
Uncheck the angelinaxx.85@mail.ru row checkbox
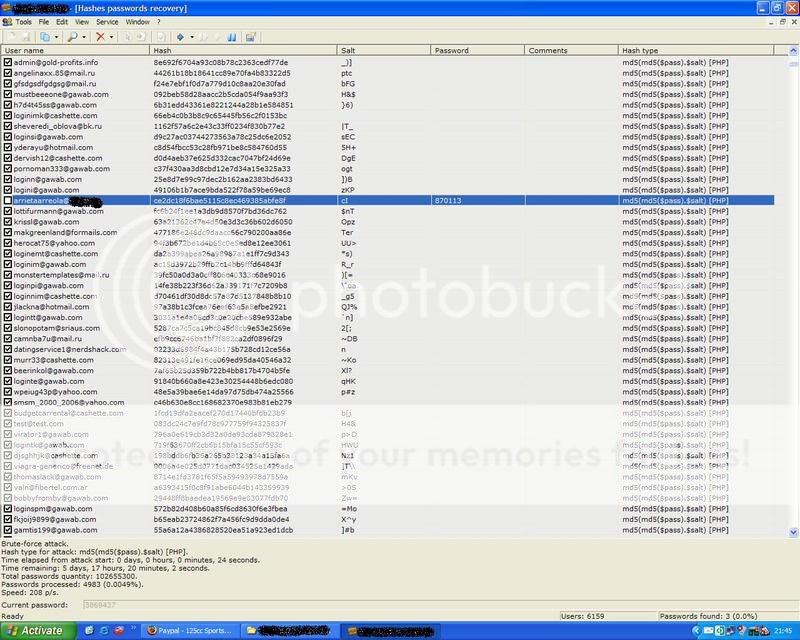[8, 73]
